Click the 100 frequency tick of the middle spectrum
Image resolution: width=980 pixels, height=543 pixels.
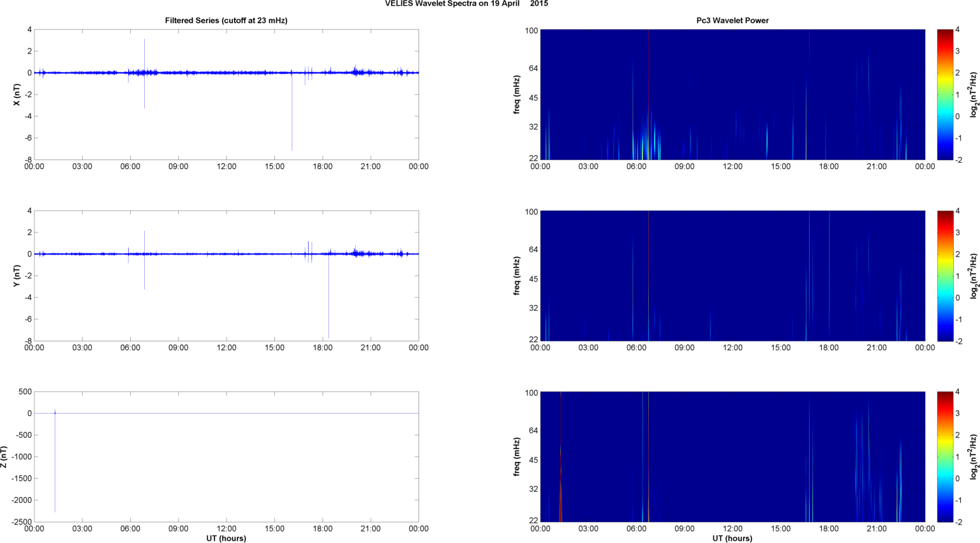531,212
